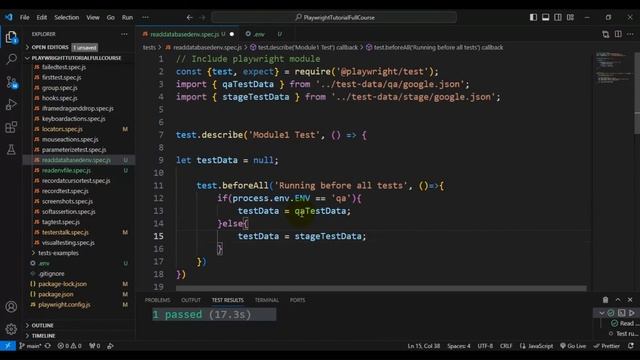Toggle the secondary side bar layout icon
This screenshot has height=360, width=640.
(558, 17)
